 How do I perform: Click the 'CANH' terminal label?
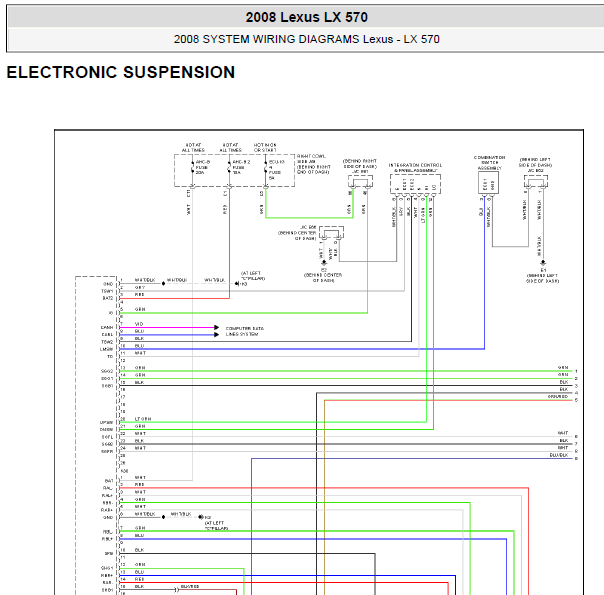(x=107, y=327)
